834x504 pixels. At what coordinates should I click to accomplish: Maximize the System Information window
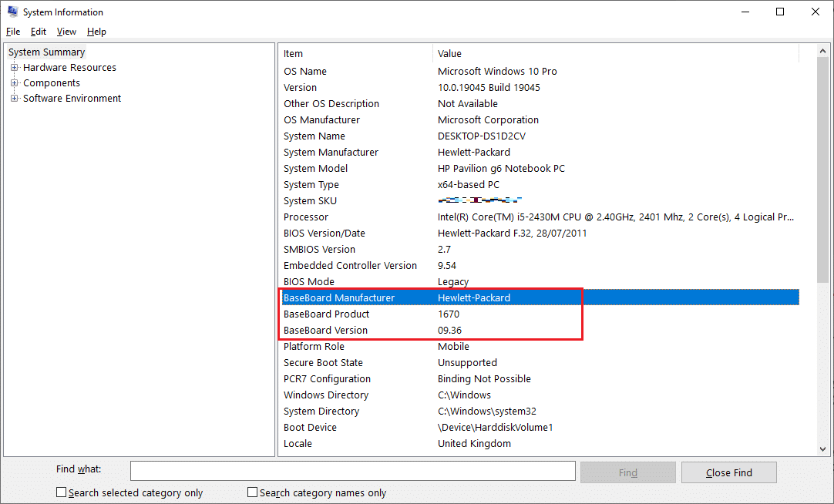780,12
